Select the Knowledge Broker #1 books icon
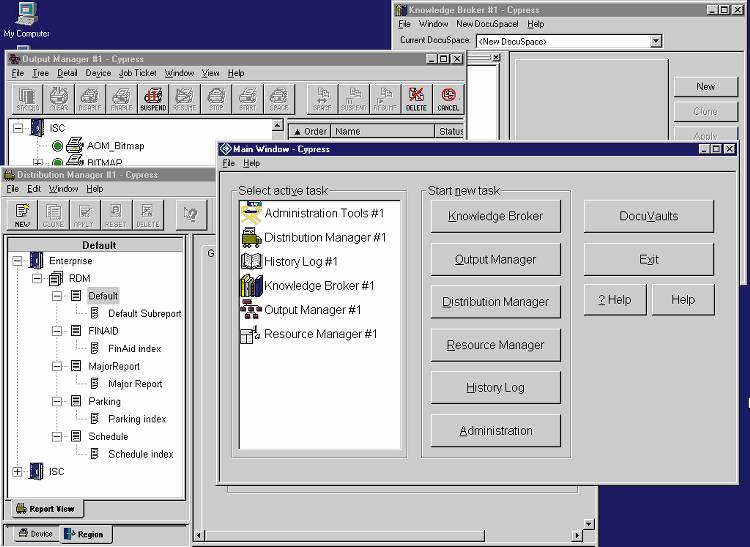 (x=251, y=285)
